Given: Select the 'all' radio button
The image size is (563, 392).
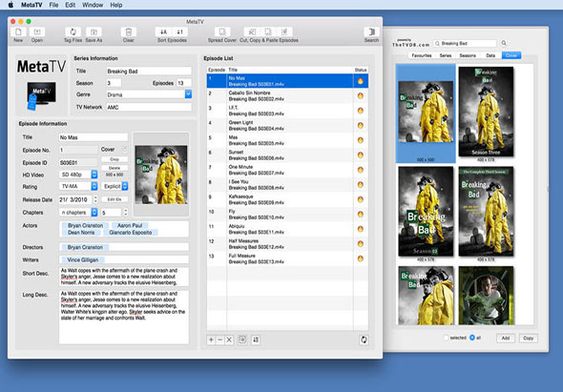Looking at the screenshot, I should (472, 338).
